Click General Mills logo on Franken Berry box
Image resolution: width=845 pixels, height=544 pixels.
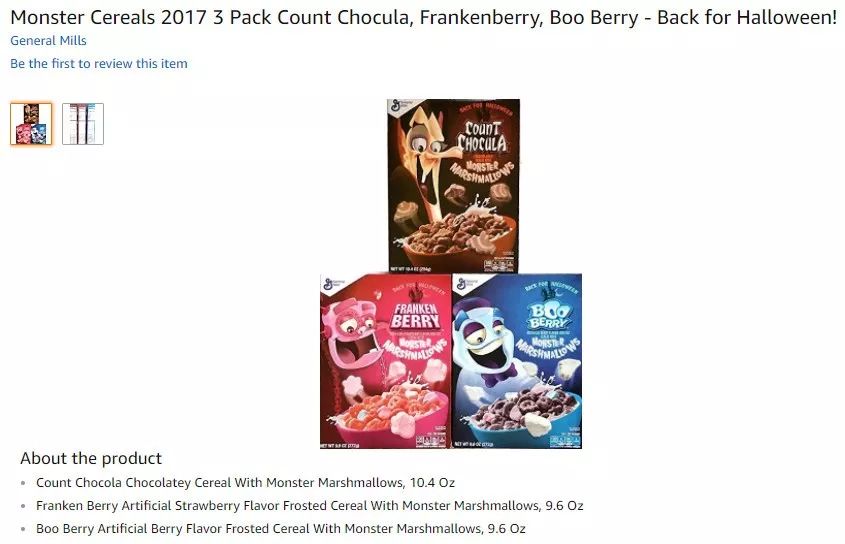[x=333, y=284]
